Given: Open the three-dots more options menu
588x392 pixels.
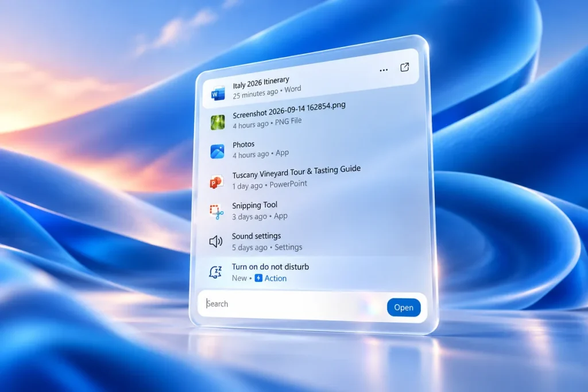Looking at the screenshot, I should click(x=383, y=70).
